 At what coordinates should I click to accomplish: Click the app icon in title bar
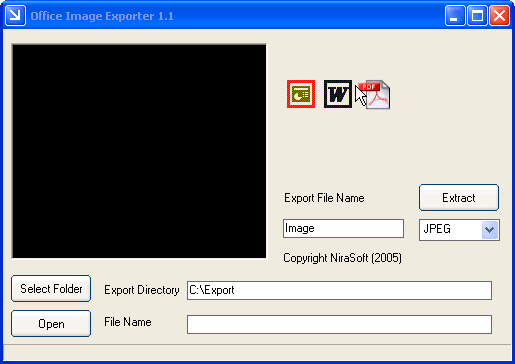click(15, 15)
